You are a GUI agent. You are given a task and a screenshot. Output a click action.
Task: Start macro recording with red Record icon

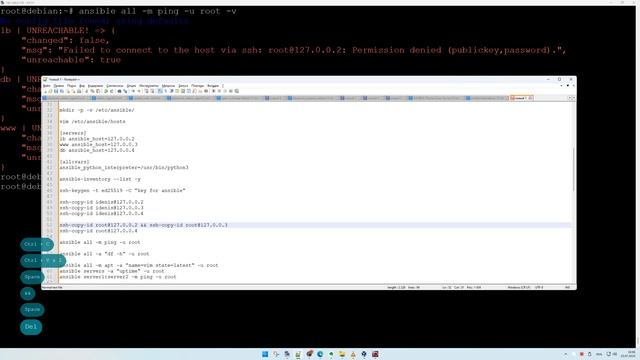coord(214,91)
